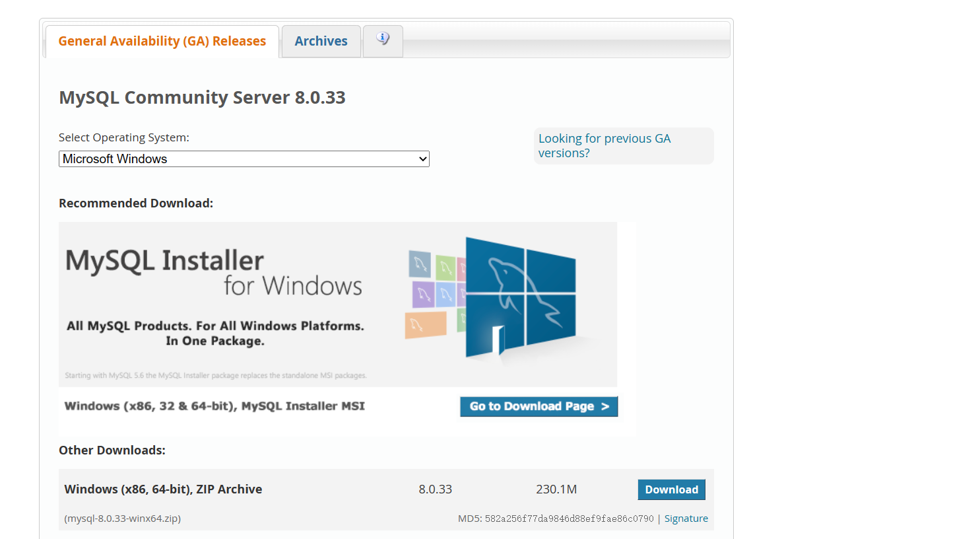
Task: Switch to the Archives tab
Action: pyautogui.click(x=321, y=41)
